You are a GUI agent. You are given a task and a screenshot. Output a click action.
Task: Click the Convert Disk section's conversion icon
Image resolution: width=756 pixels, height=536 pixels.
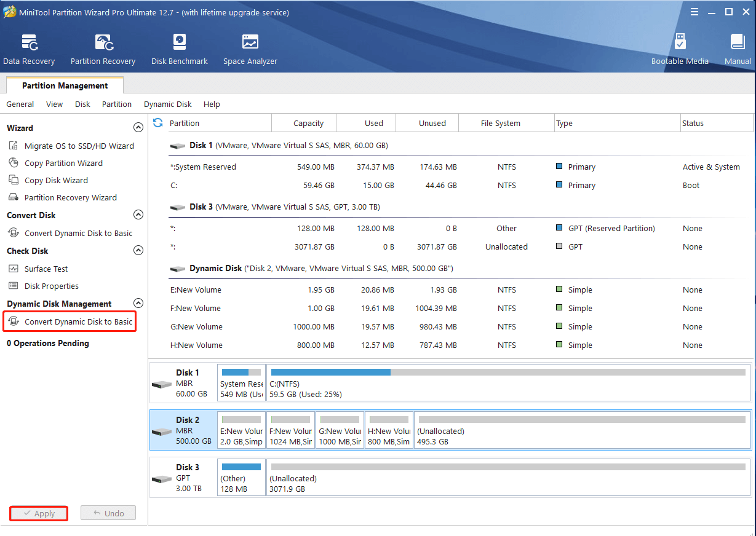14,233
